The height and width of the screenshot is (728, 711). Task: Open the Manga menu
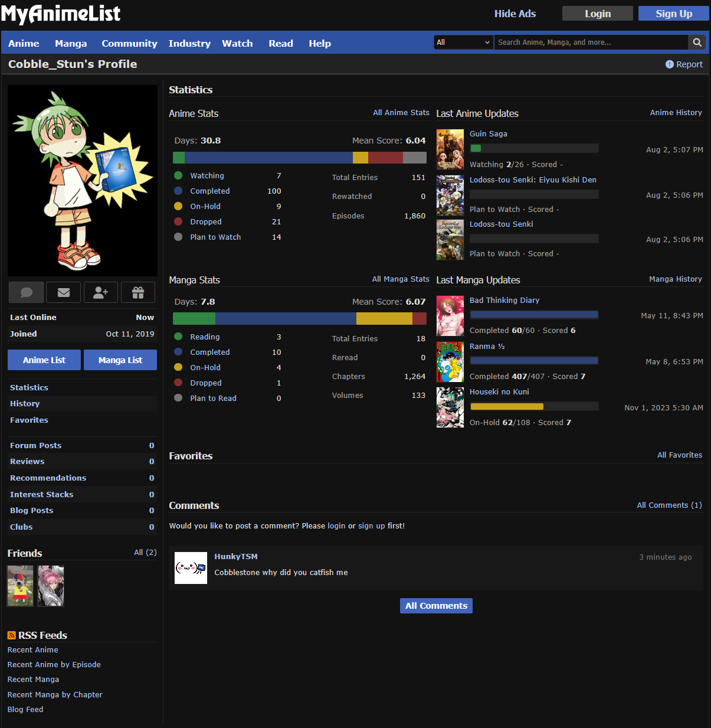(x=71, y=44)
